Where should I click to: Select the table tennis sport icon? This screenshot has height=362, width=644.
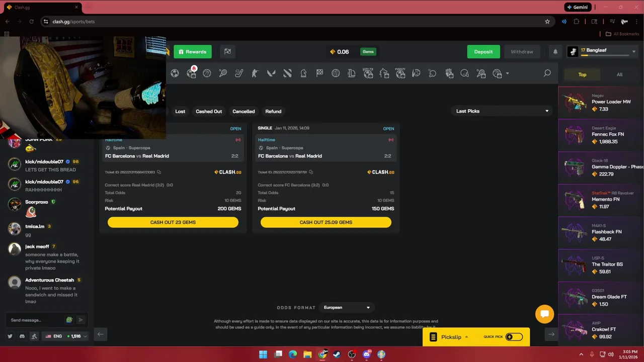click(432, 73)
